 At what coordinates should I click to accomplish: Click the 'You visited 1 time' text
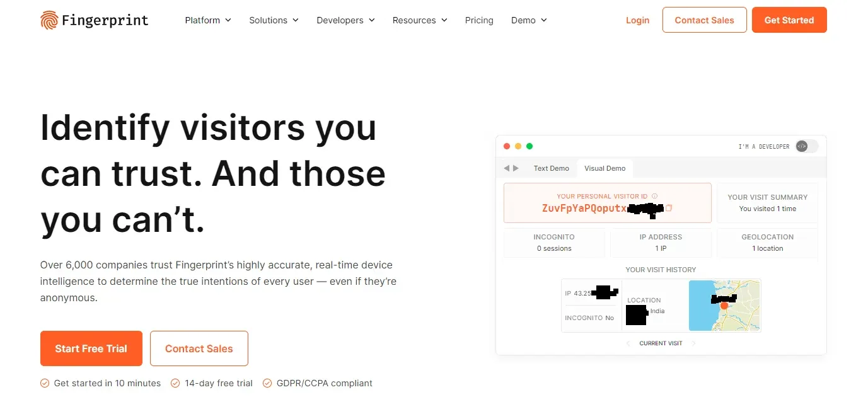click(x=767, y=209)
